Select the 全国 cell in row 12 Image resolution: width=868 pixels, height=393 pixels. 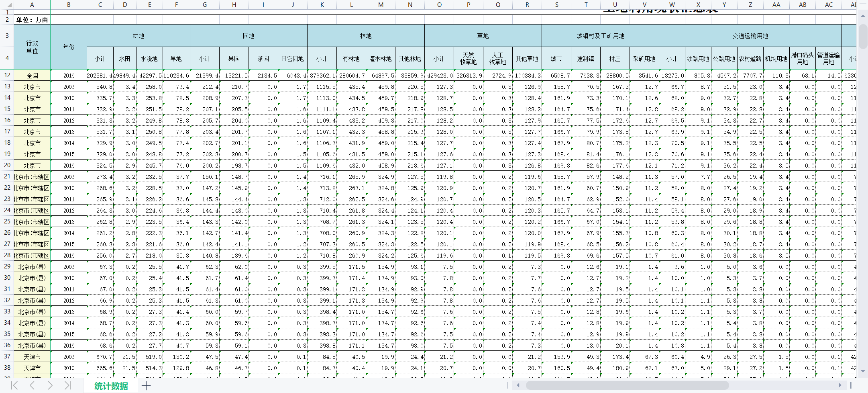click(x=32, y=76)
